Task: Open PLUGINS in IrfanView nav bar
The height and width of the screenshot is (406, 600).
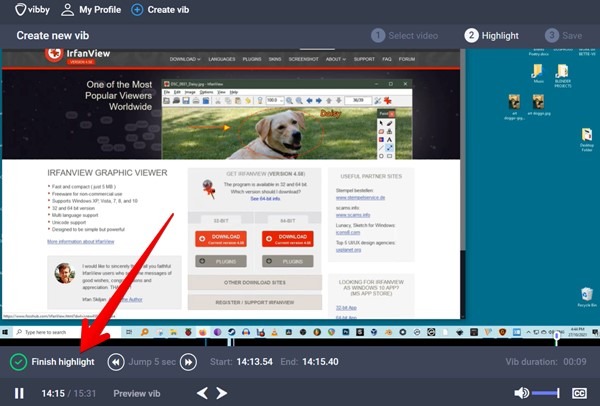Action: click(x=252, y=59)
